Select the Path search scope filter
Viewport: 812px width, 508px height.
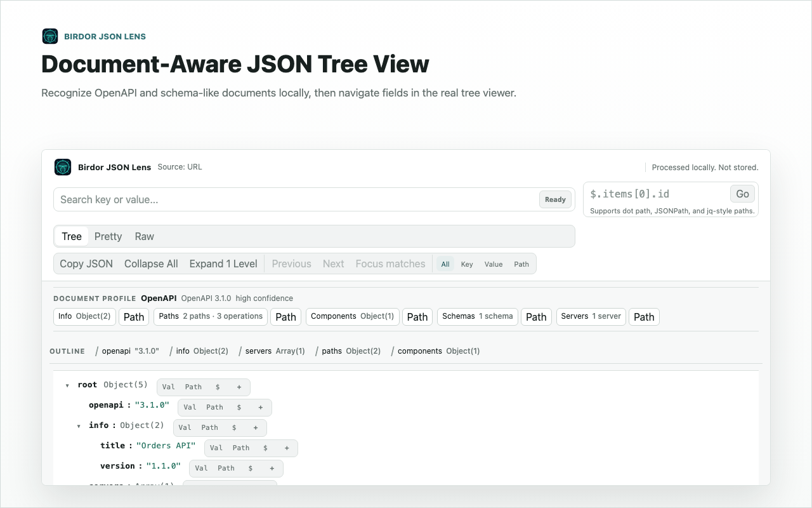521,264
